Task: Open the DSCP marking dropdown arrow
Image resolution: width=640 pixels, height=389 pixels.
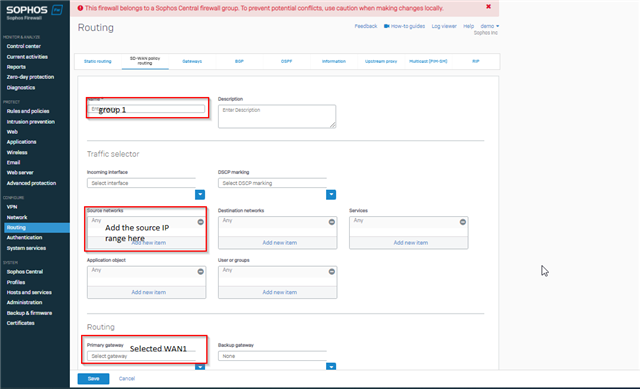Action: tap(331, 195)
